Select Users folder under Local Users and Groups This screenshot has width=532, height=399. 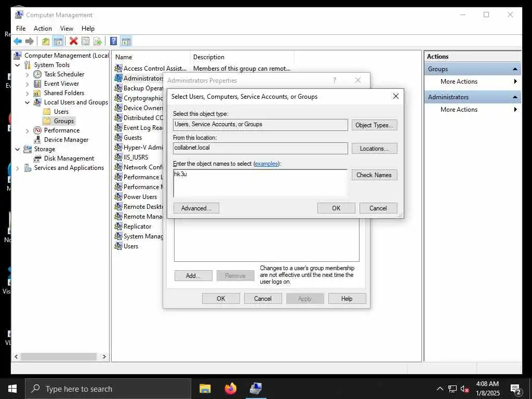tap(61, 112)
